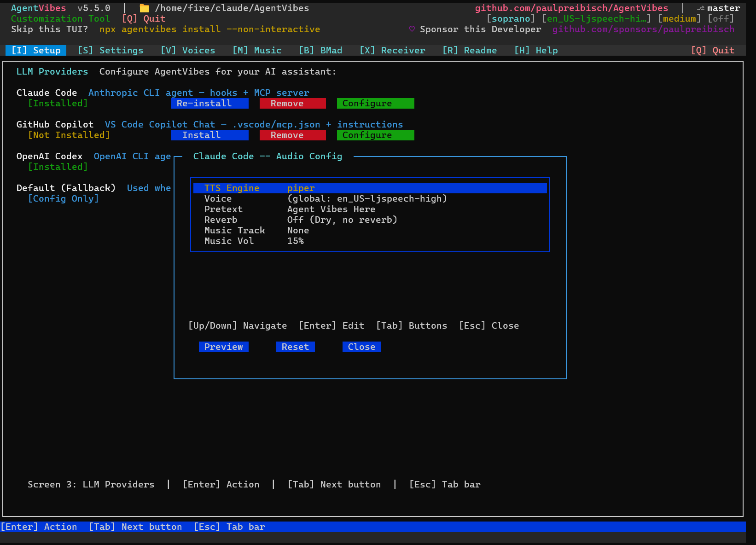The image size is (756, 545).
Task: Click the [Not Installed] status label
Action: pos(69,135)
